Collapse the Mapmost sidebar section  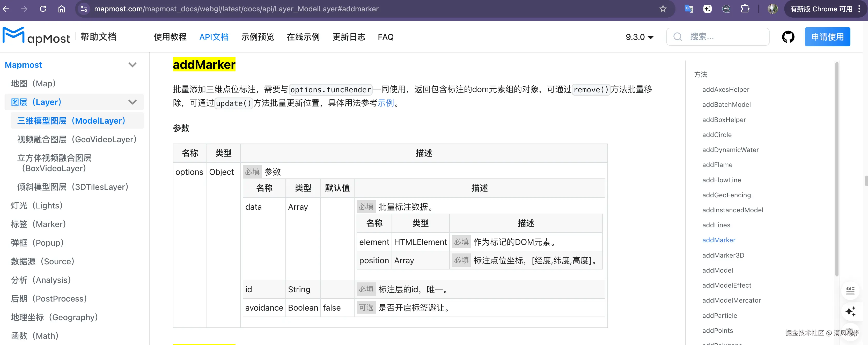pyautogui.click(x=133, y=65)
